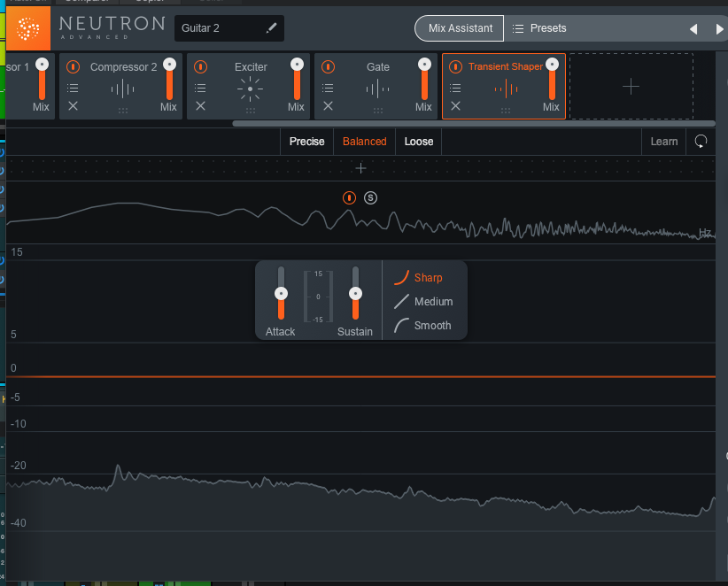Image resolution: width=728 pixels, height=586 pixels.
Task: Solo the band with S icon
Action: click(x=370, y=198)
